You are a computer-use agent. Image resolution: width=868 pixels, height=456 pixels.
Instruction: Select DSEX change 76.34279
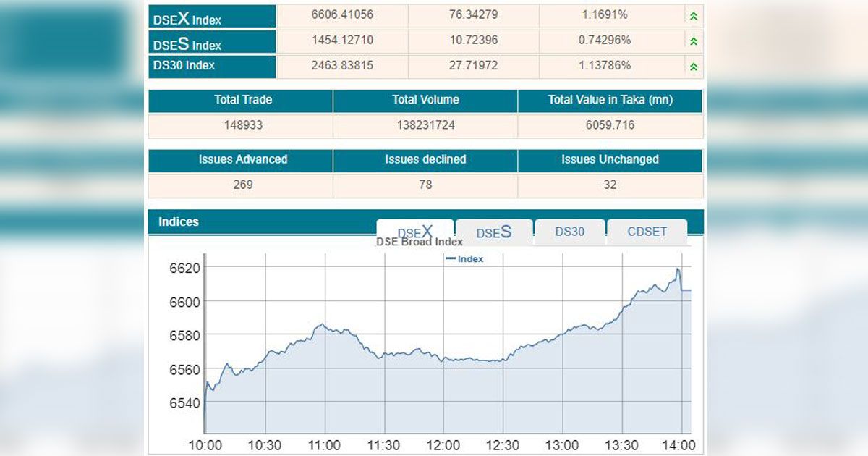(473, 14)
